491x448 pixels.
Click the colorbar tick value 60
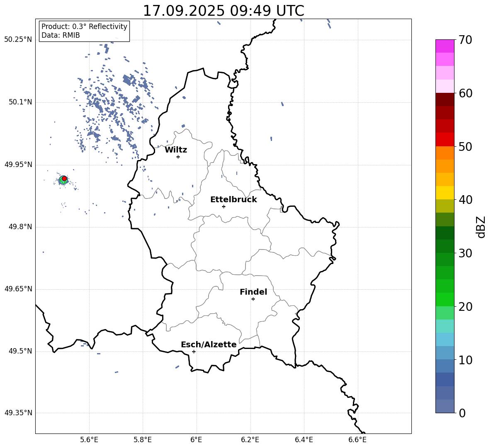466,93
